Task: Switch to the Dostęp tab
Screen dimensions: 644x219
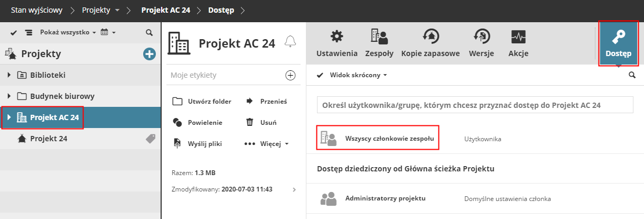Action: pos(618,43)
